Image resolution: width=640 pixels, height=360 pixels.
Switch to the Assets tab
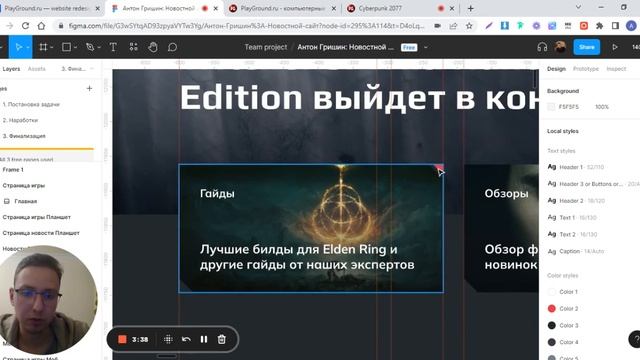(37, 69)
